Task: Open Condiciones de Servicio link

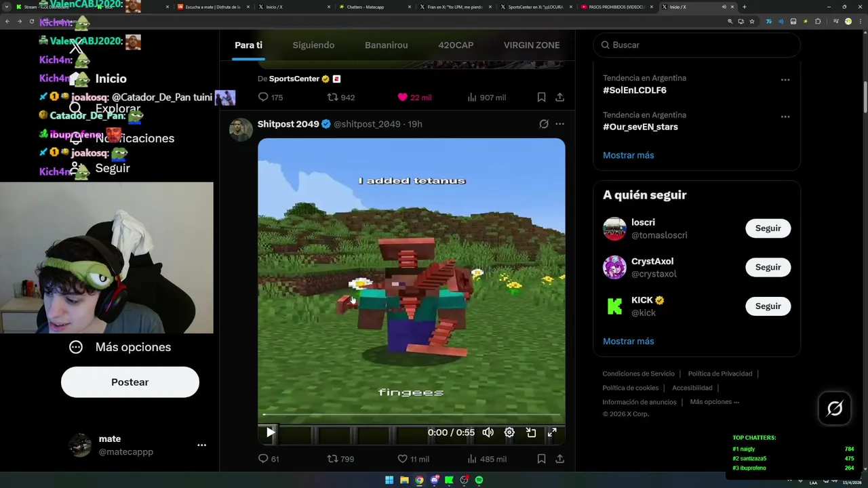Action: pyautogui.click(x=638, y=373)
